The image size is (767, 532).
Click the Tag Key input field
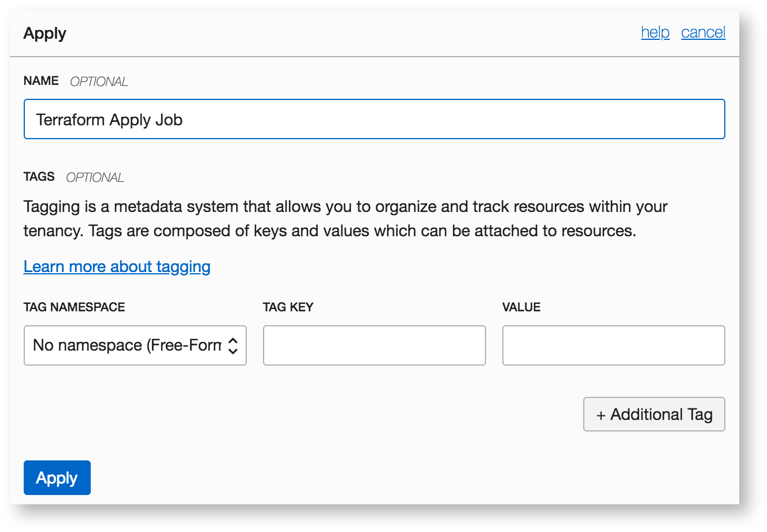tap(374, 345)
